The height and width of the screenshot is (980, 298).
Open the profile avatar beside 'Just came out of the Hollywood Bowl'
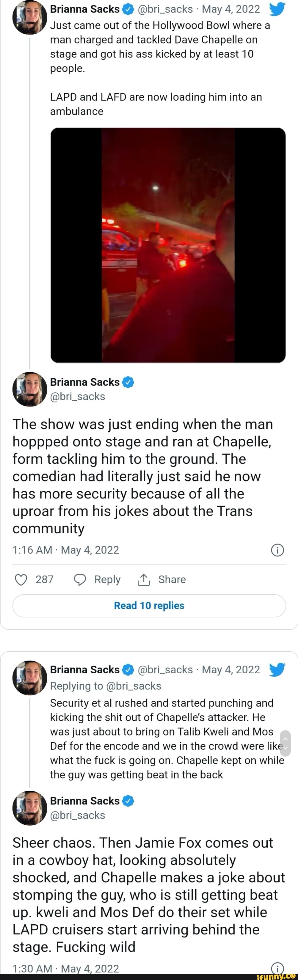pyautogui.click(x=29, y=17)
